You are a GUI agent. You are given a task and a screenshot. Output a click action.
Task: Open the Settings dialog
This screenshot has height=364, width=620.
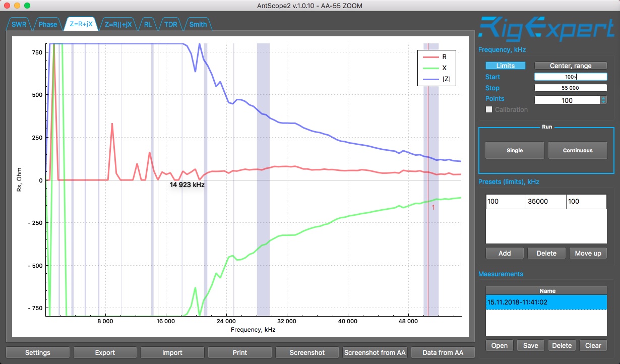(x=38, y=352)
